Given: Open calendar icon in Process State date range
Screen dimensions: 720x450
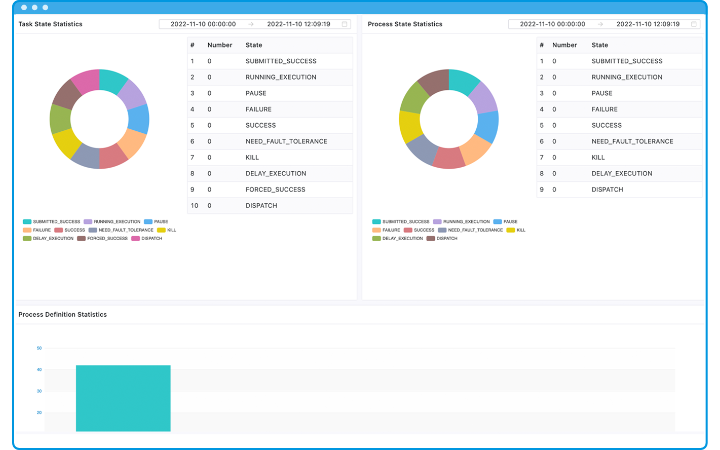Looking at the screenshot, I should click(693, 23).
